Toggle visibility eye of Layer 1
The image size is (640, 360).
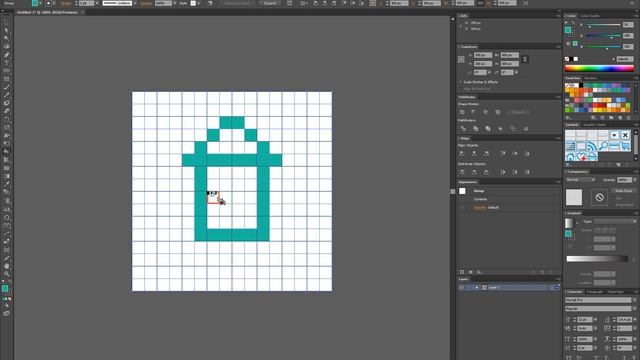point(461,287)
